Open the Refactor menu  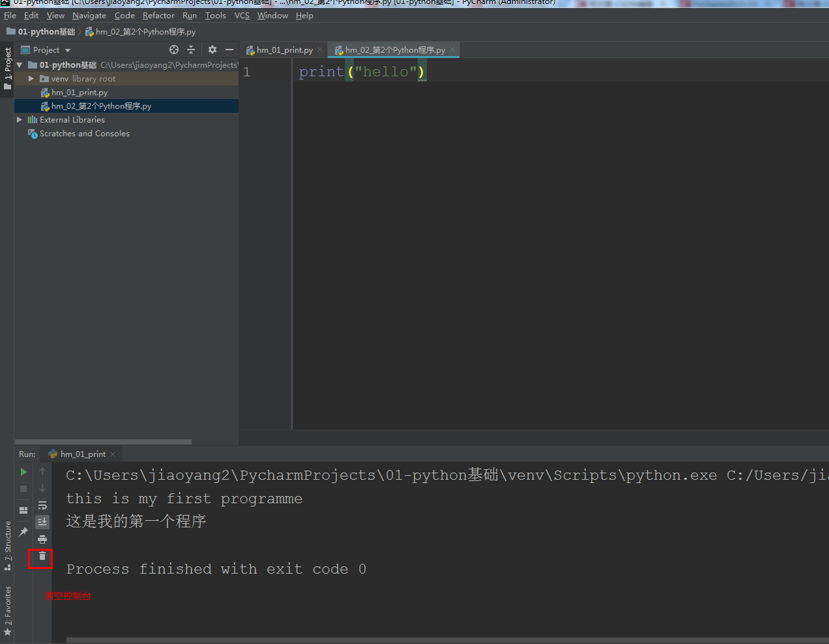[158, 15]
